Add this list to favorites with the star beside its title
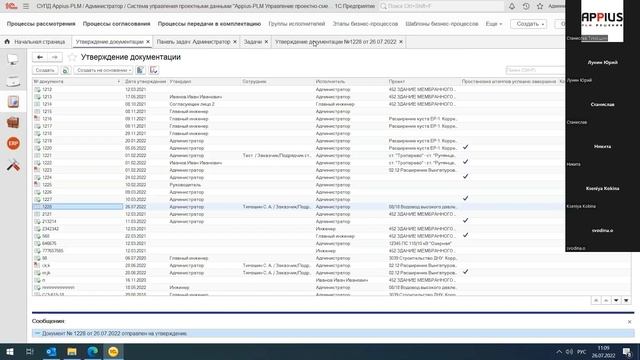The width and height of the screenshot is (640, 360). (x=72, y=57)
